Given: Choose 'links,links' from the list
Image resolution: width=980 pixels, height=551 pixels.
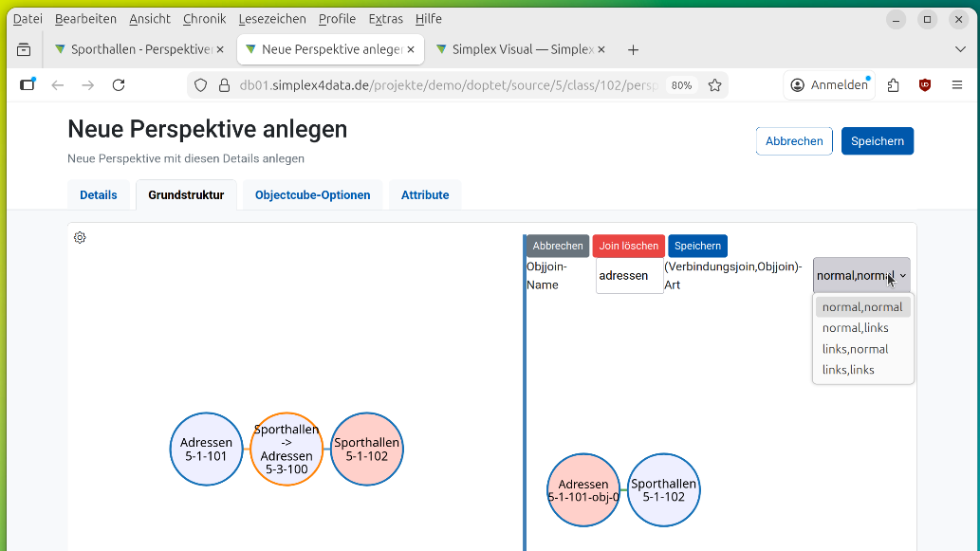Looking at the screenshot, I should [848, 370].
